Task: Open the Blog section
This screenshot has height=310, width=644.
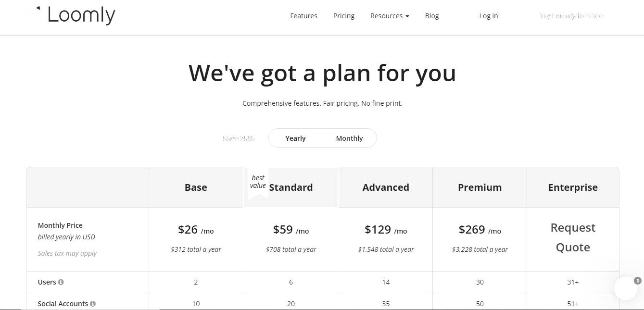Action: 431,15
